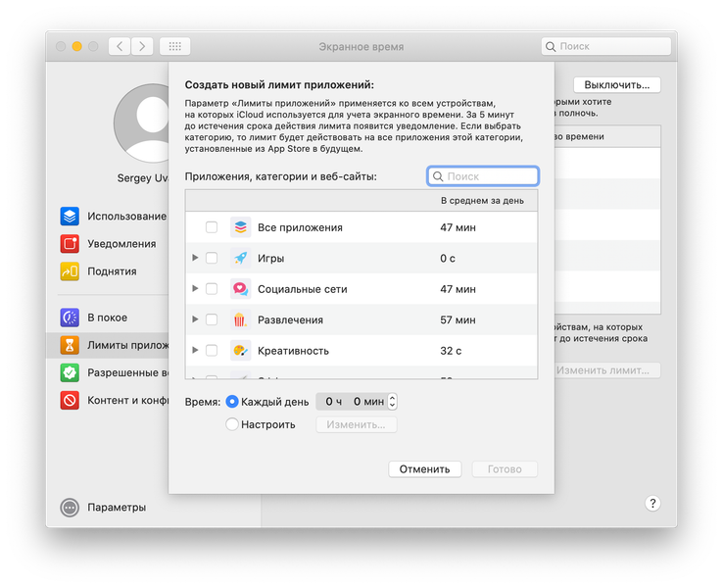Expand the Развлечения category triangle
723x588 pixels.
(x=195, y=319)
